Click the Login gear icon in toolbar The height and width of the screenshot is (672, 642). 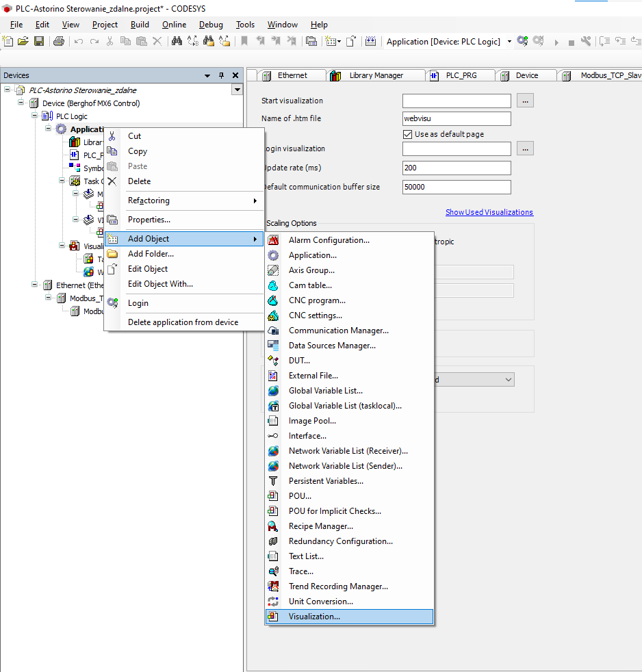(x=522, y=41)
